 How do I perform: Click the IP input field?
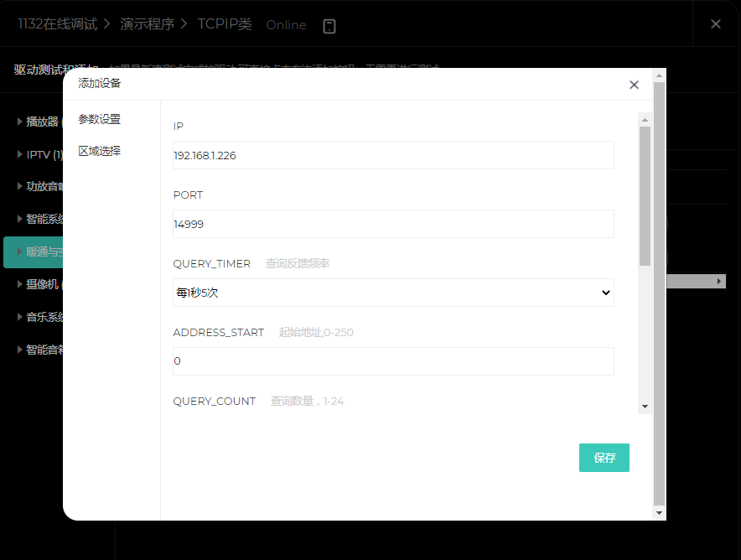(x=393, y=155)
